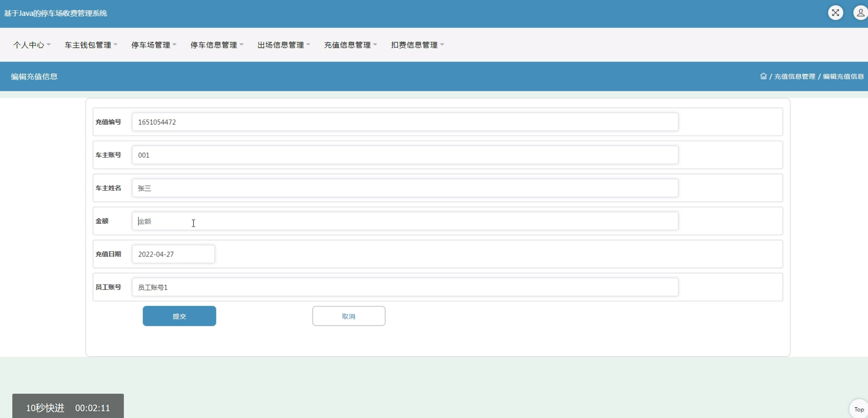
Task: Click the 00:02:11 timestamp display
Action: (x=92, y=408)
